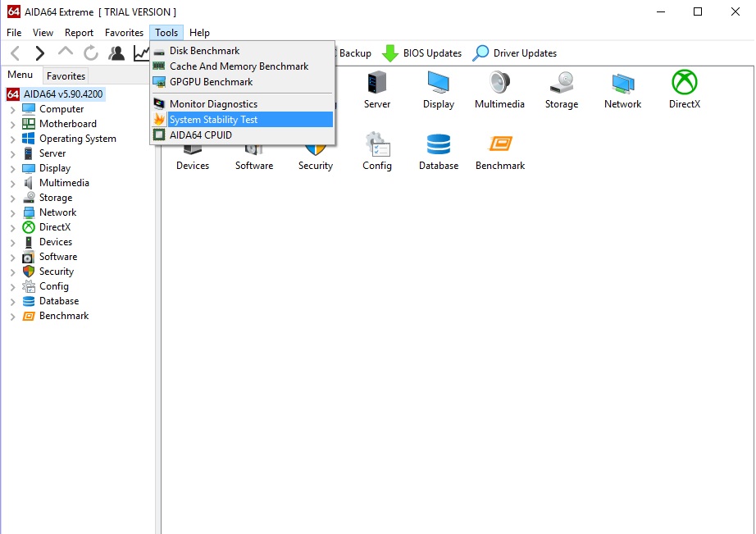Click the Refresh toolbar icon
This screenshot has height=534, width=756.
pos(91,53)
